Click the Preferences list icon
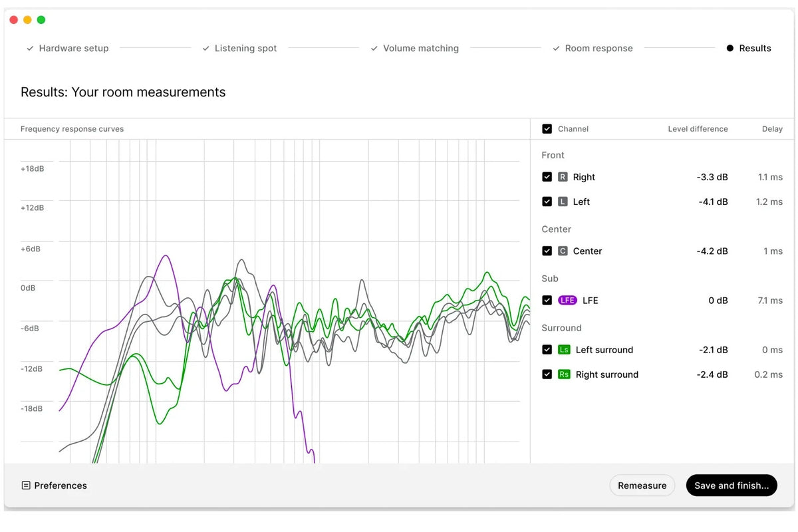 26,485
